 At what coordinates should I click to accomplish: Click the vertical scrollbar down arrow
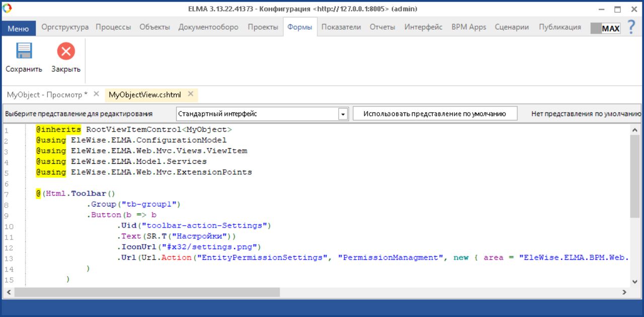coord(635,282)
